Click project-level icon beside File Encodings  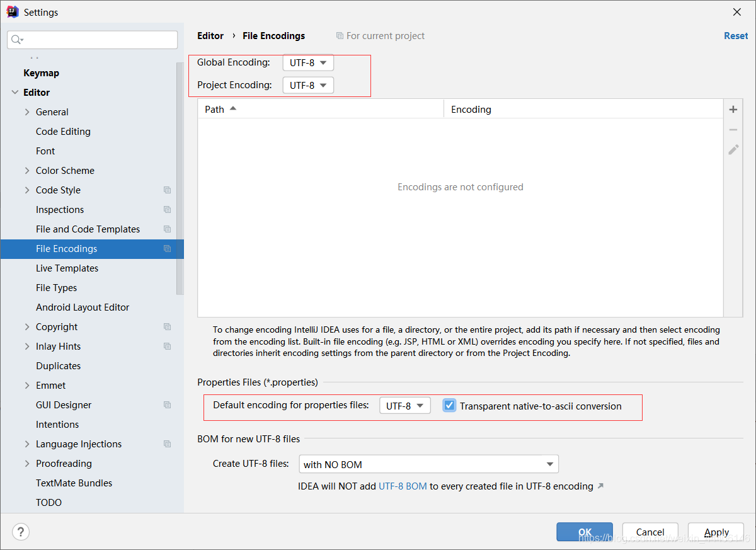coord(167,249)
